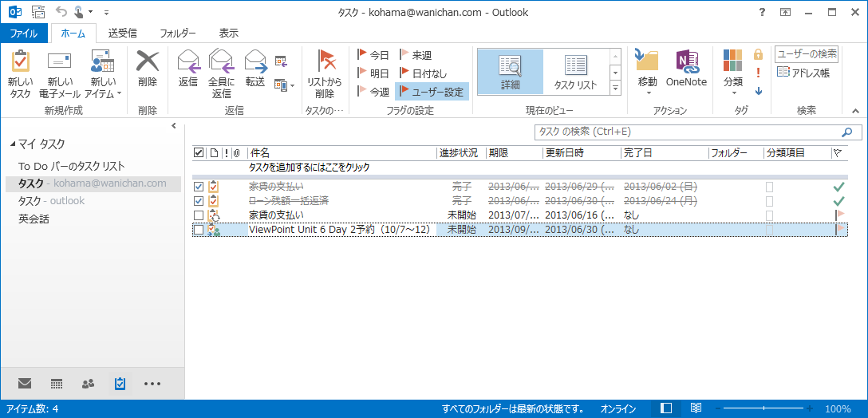
Task: Mark task private with lock icon
Action: coord(759,54)
